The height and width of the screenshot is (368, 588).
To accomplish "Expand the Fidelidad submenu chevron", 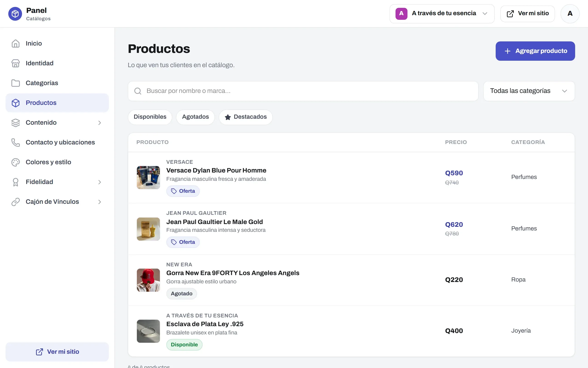I will tap(99, 182).
